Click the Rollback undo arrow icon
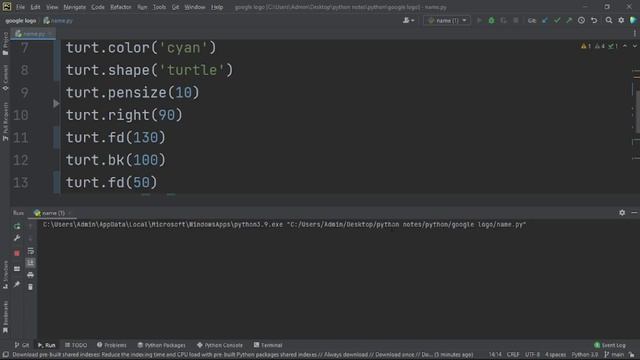 pyautogui.click(x=594, y=20)
